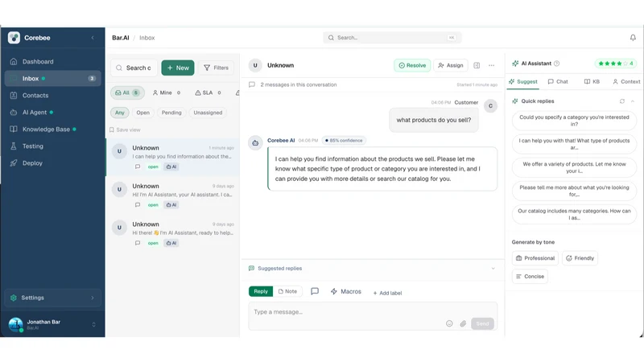The width and height of the screenshot is (644, 362).
Task: Generate a reply with Professional tone
Action: (535, 258)
